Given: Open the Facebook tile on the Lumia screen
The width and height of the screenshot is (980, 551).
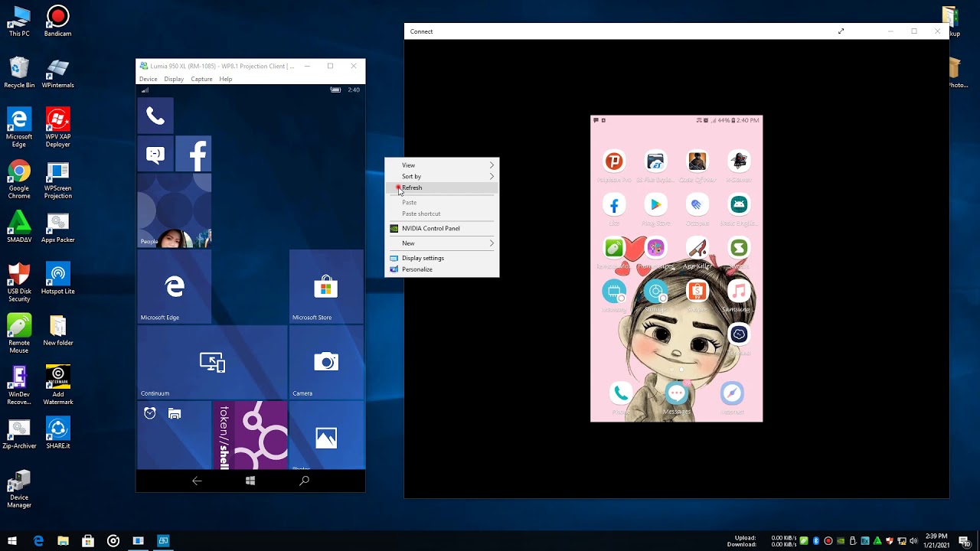Looking at the screenshot, I should coord(194,155).
